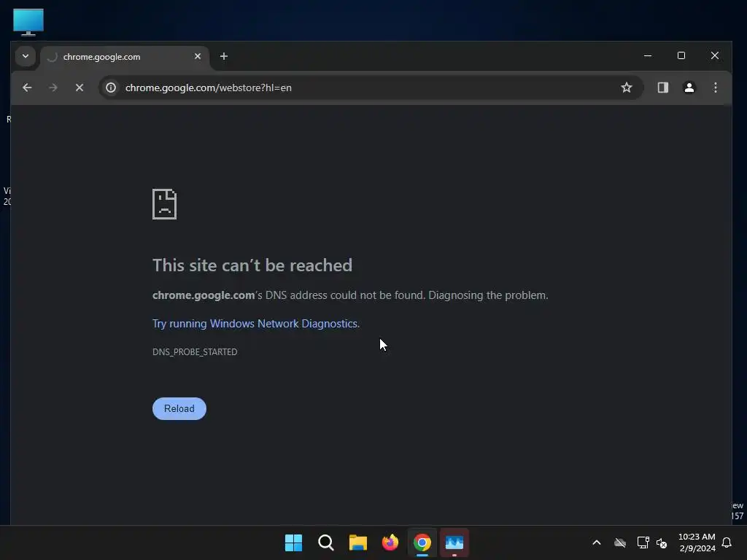Expand the tab search dropdown
Viewport: 747px width, 560px height.
(x=26, y=56)
